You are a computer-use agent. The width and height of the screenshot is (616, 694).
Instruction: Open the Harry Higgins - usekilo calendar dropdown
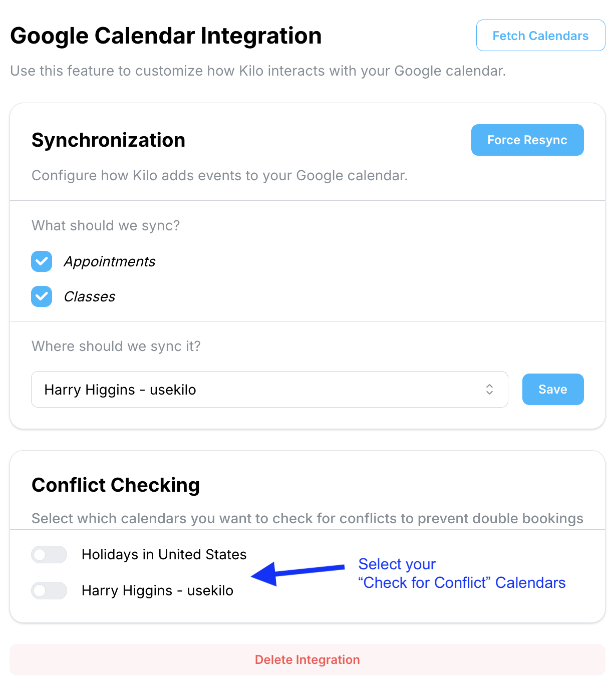(x=269, y=390)
